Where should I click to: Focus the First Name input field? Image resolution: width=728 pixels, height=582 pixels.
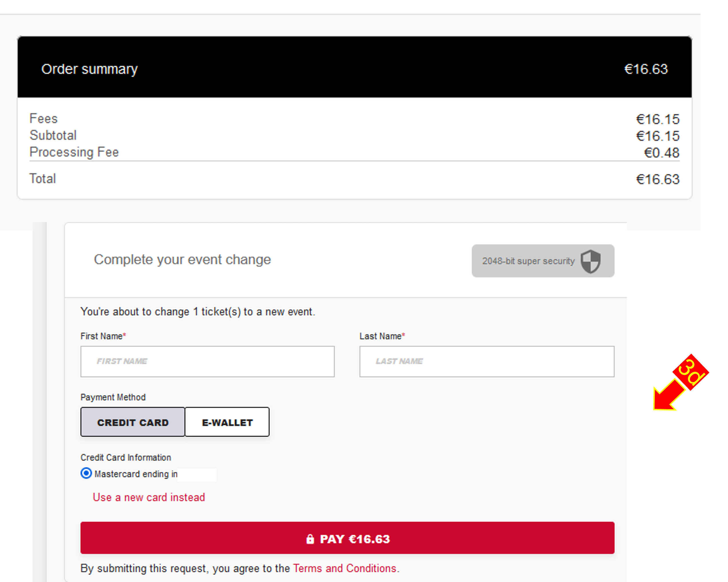pyautogui.click(x=207, y=362)
